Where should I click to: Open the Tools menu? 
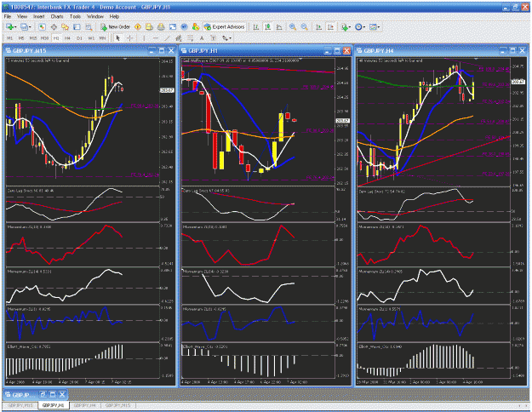tap(75, 16)
